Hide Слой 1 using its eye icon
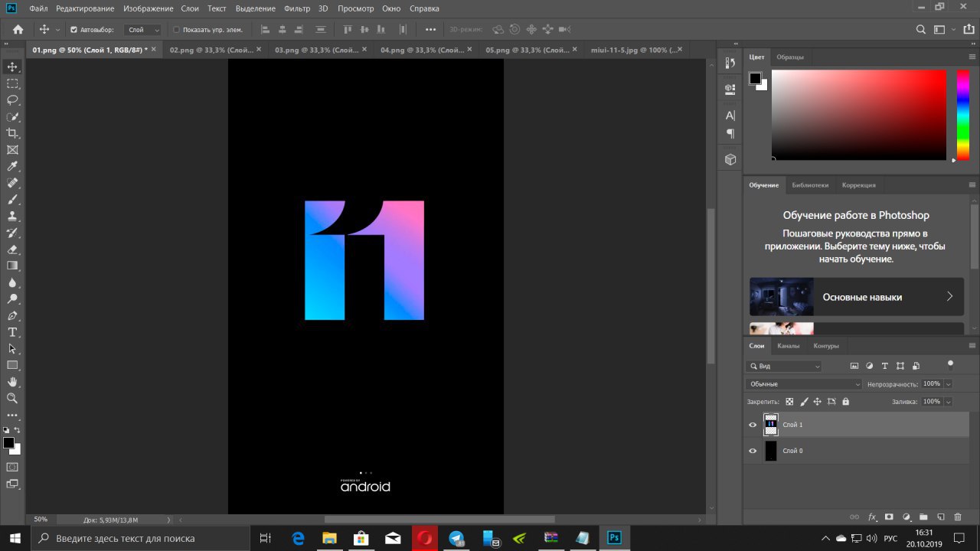Image resolution: width=980 pixels, height=551 pixels. (x=753, y=425)
